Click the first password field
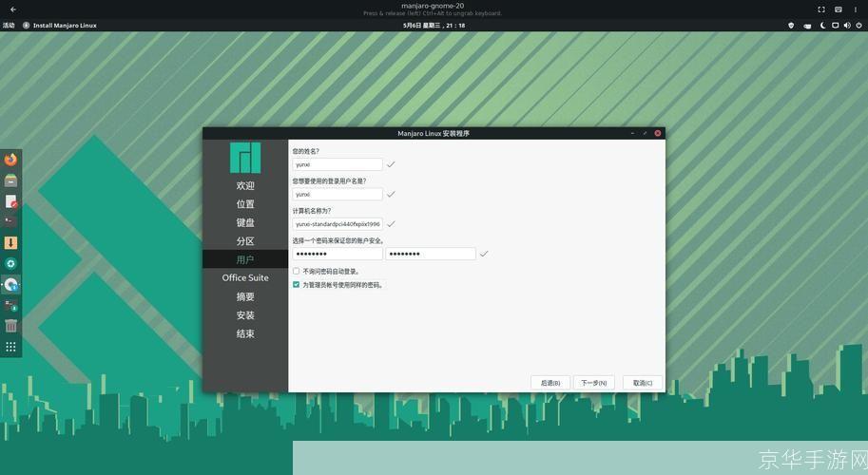868x475 pixels. pyautogui.click(x=338, y=254)
